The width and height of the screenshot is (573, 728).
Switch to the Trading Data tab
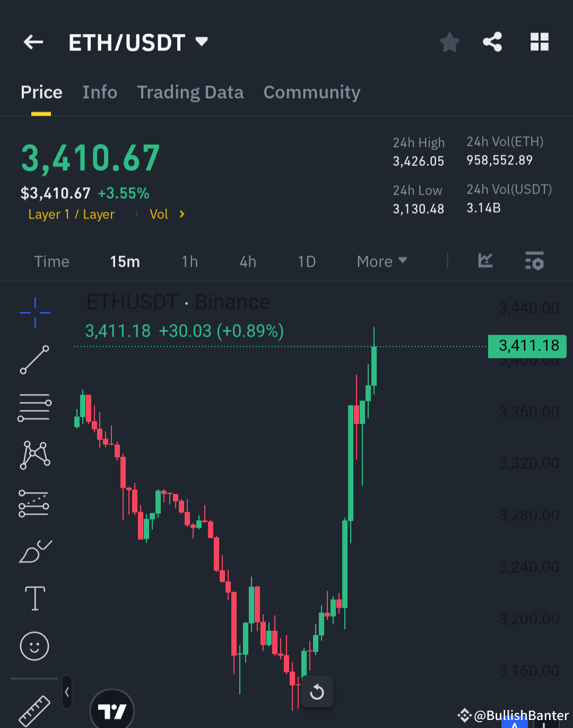coord(190,92)
